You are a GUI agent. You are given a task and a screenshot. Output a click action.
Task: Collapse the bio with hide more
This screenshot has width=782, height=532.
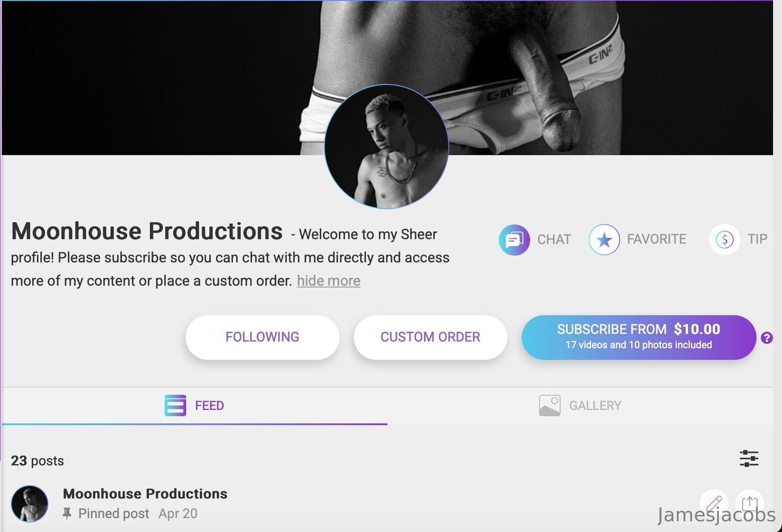pos(328,281)
